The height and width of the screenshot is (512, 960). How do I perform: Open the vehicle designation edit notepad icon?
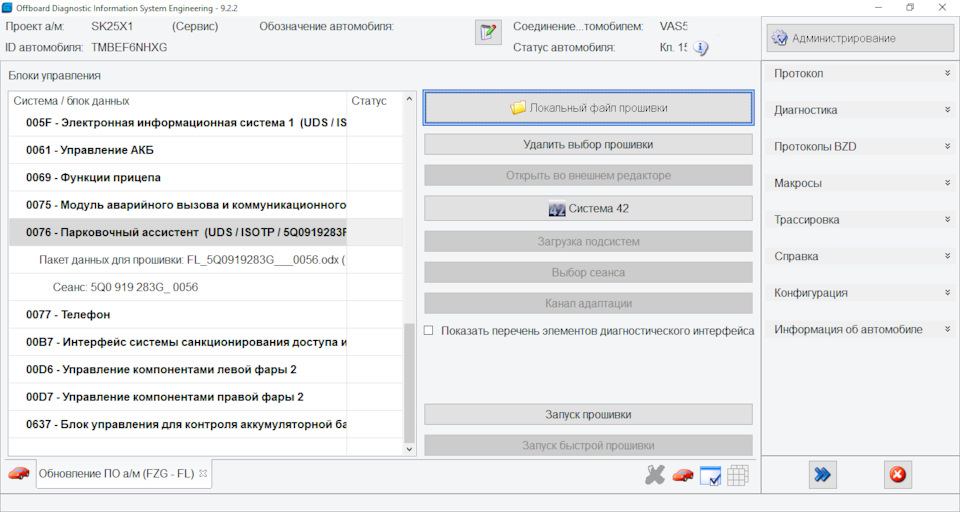point(488,32)
